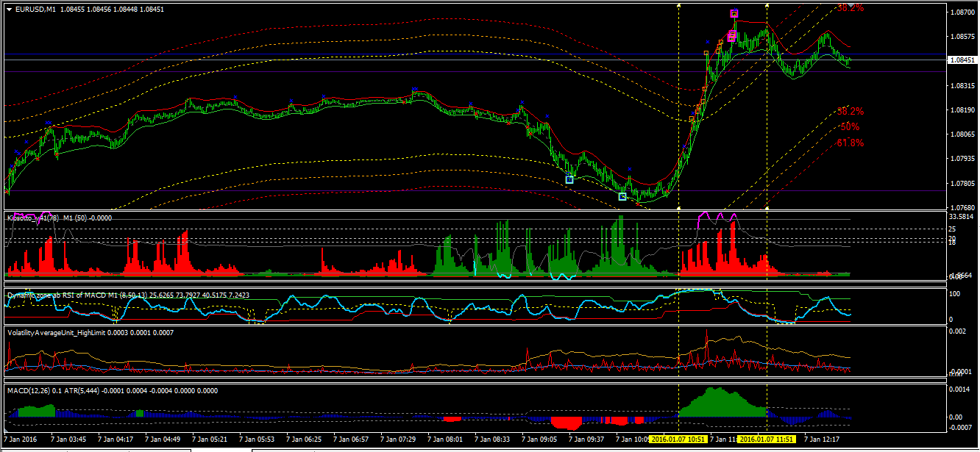
Task: Click the 7 Jan 08:01 time label
Action: (445, 439)
